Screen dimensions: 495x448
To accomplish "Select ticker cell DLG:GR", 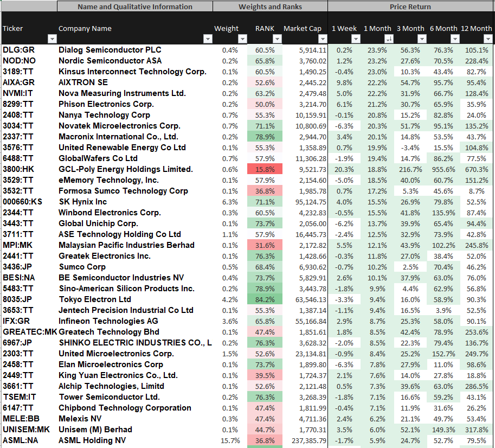I will 29,50.
